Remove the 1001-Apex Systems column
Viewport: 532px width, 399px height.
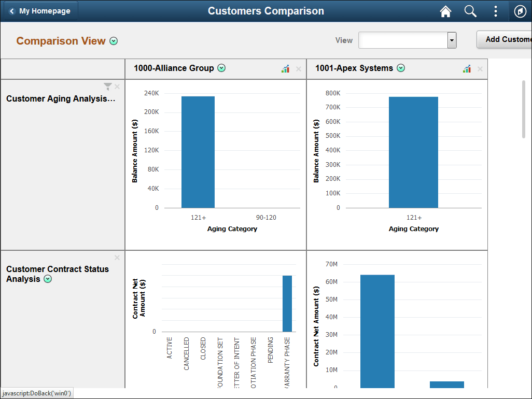[480, 68]
